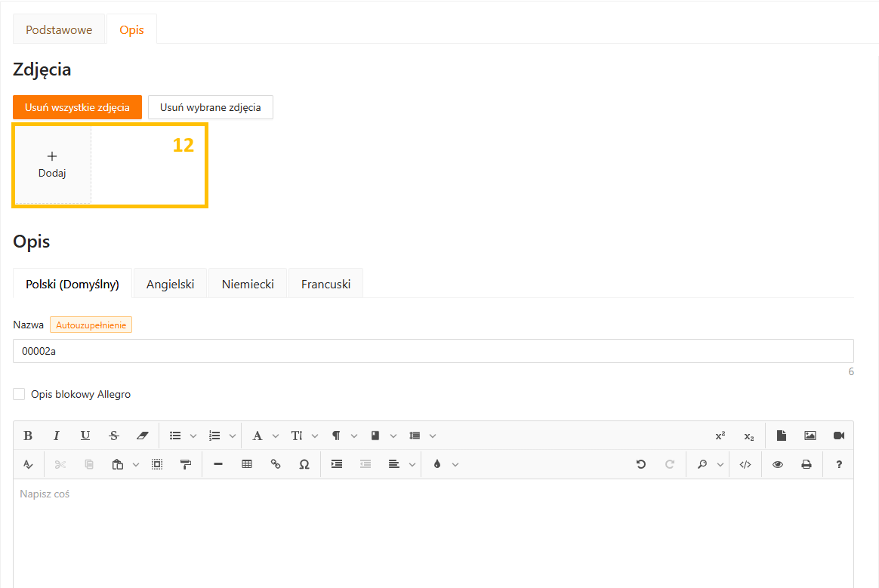Click the Dodaj photo tile
Image resolution: width=879 pixels, height=588 pixels.
pyautogui.click(x=53, y=165)
